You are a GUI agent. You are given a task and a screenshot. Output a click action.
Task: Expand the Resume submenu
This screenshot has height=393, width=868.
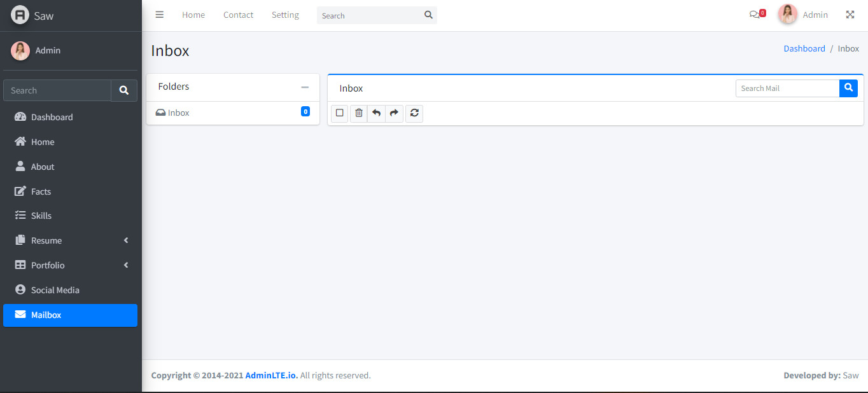click(70, 240)
